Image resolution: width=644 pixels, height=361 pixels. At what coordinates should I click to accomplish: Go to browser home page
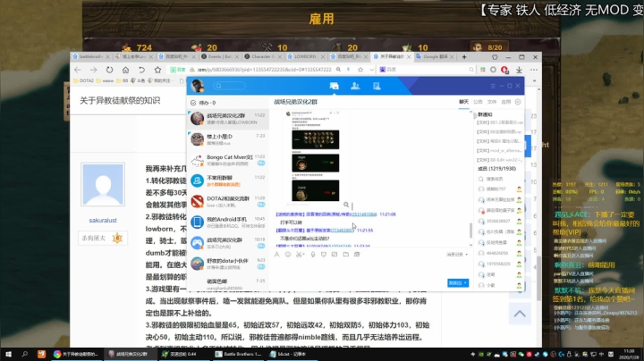[x=125, y=70]
